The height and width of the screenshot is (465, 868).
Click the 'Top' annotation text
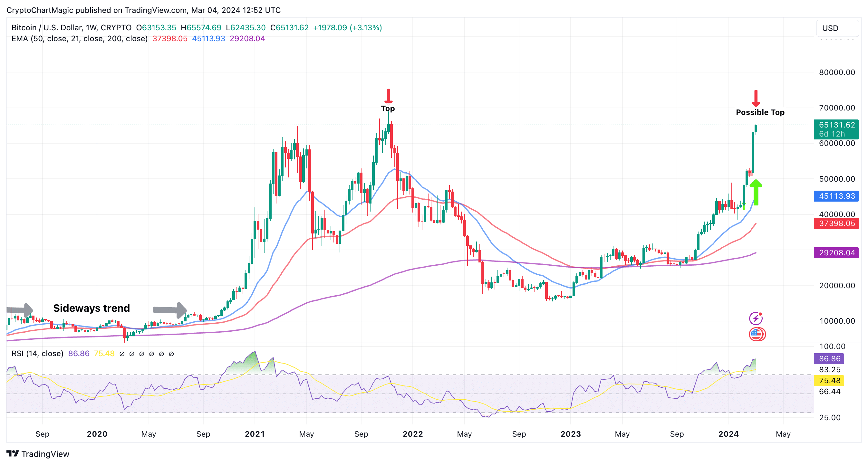click(388, 109)
